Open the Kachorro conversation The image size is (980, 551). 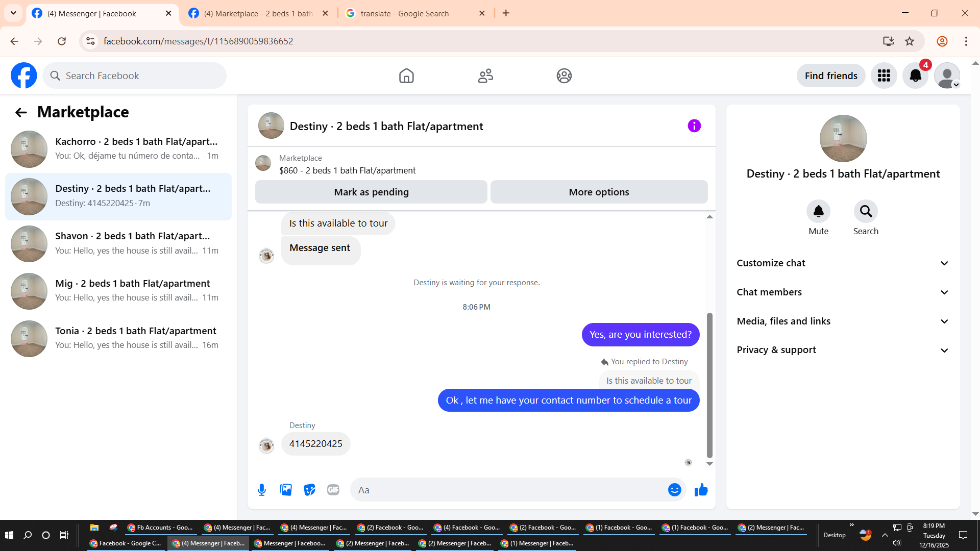click(x=118, y=149)
